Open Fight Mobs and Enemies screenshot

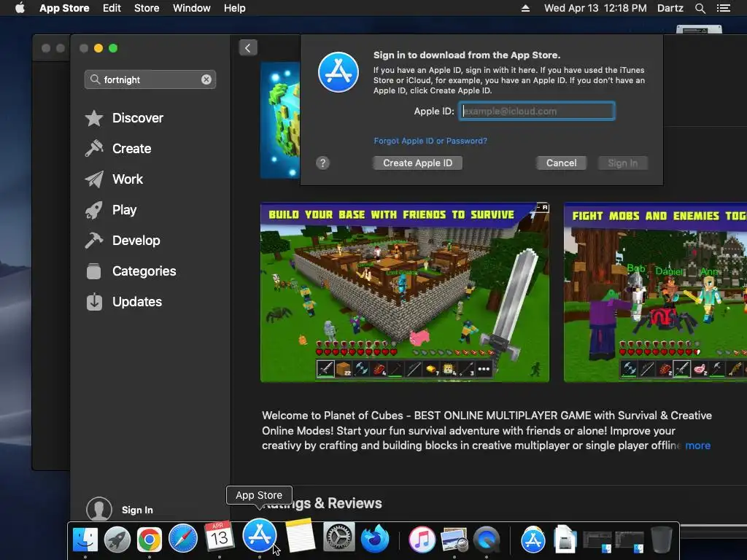coord(655,292)
